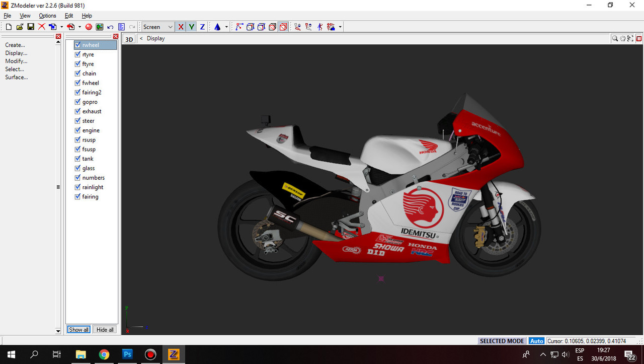Click the viewport pan hand icon
This screenshot has width=644, height=364.
point(623,38)
